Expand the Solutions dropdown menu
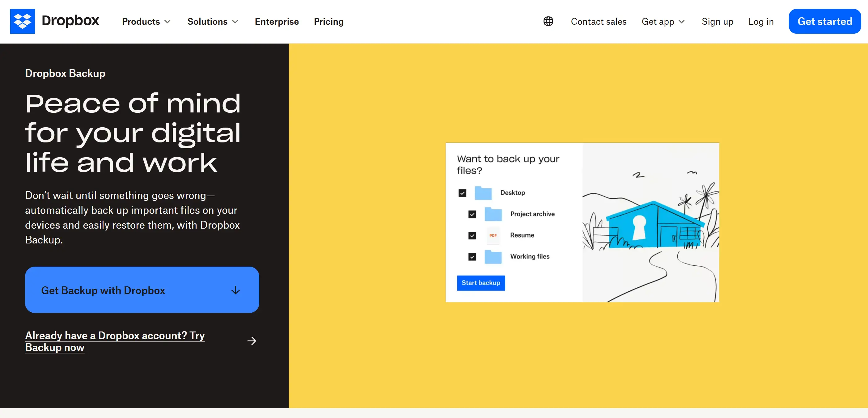The width and height of the screenshot is (868, 418). pyautogui.click(x=213, y=22)
